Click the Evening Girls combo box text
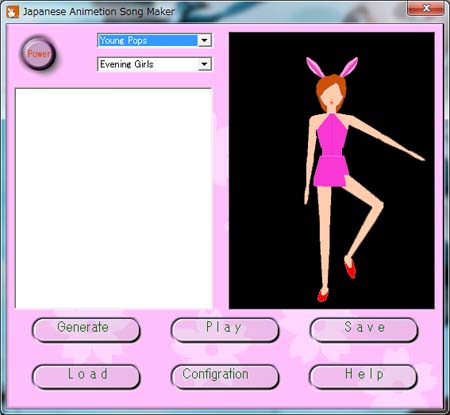 [127, 64]
